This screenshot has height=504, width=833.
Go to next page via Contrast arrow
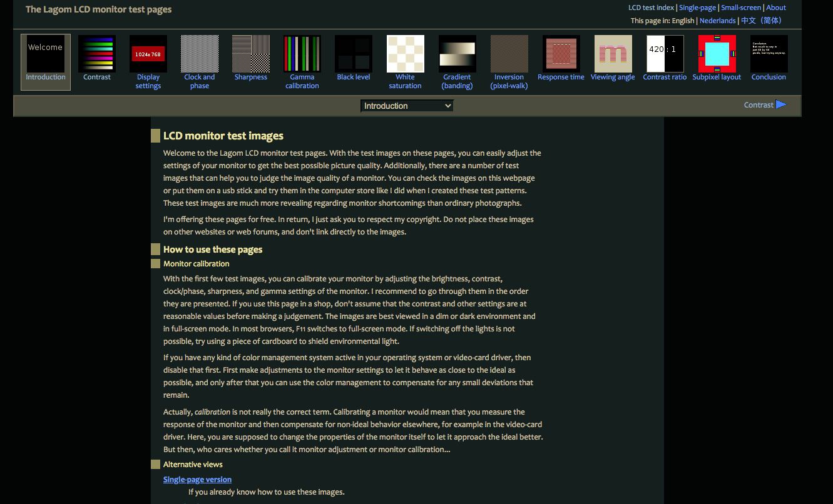point(765,104)
